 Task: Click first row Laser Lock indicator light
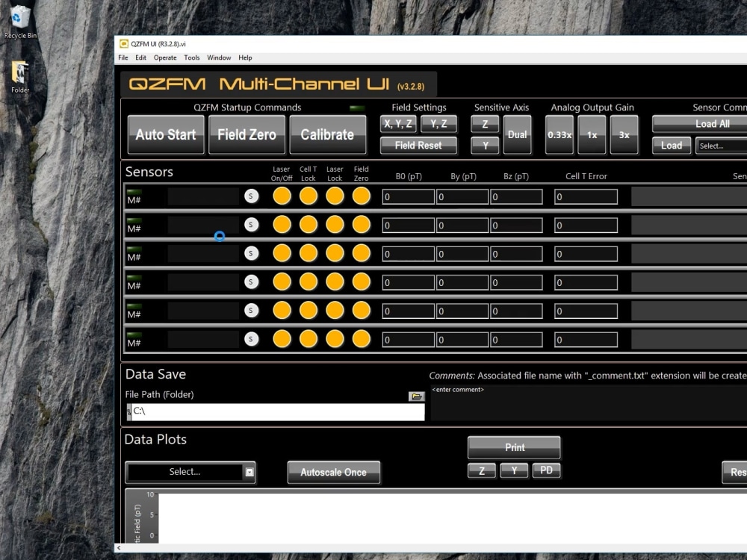coord(335,196)
